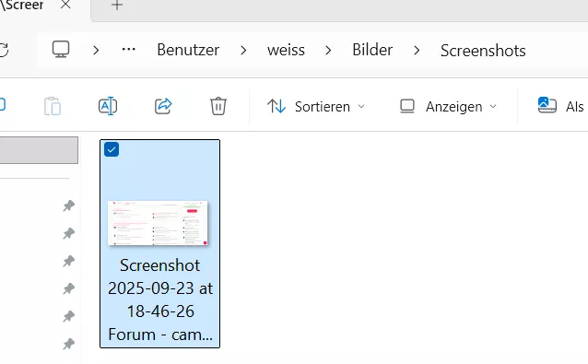Click the first pin icon in sidebar
The width and height of the screenshot is (588, 364).
coord(68,205)
